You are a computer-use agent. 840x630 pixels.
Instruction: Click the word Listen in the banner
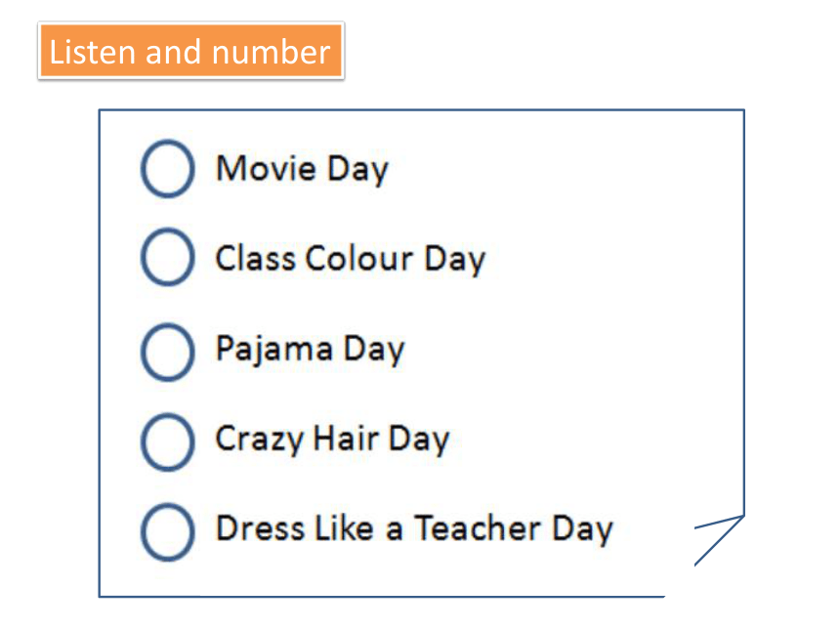(x=93, y=52)
